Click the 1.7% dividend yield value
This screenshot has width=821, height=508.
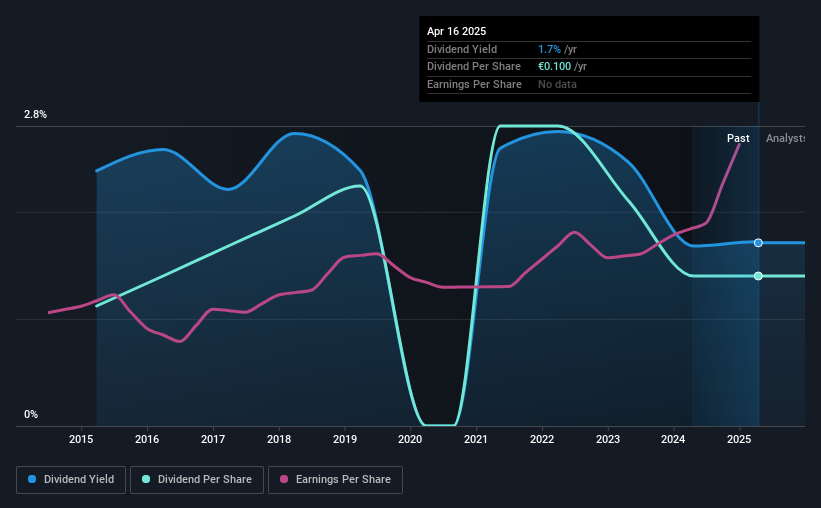point(549,49)
